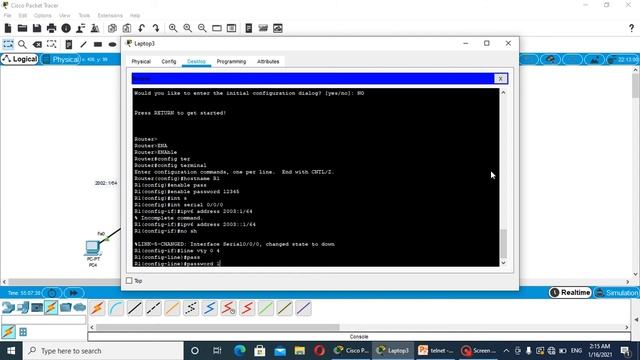Click PC4 device on the workspace
This screenshot has width=640, height=360.
point(93,249)
